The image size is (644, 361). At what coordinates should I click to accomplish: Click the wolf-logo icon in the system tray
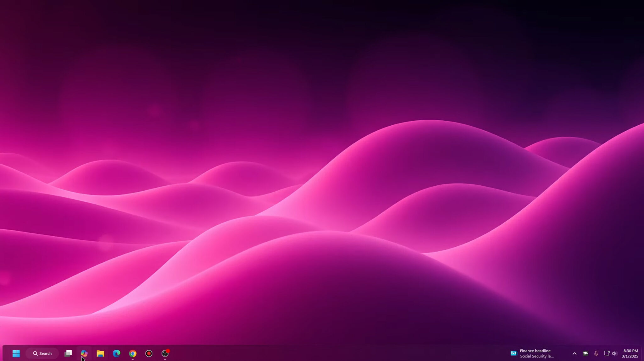tap(586, 353)
